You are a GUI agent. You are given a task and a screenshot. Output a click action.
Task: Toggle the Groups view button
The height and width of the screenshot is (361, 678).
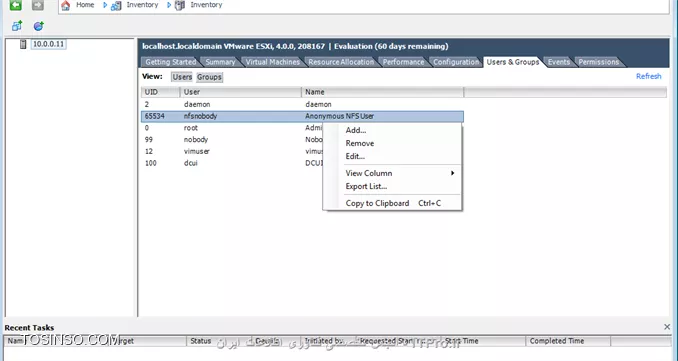[209, 77]
